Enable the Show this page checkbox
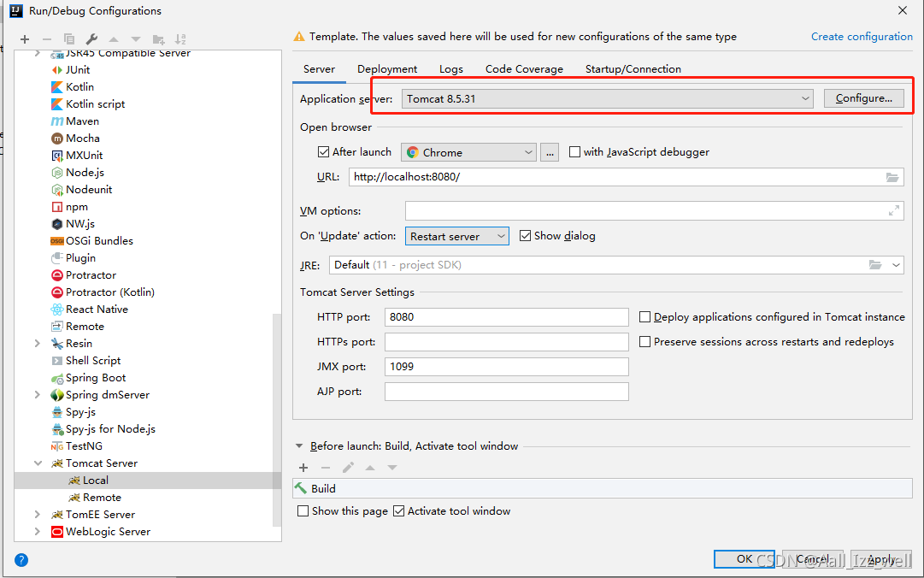Screen dimensions: 924x578 [x=303, y=510]
